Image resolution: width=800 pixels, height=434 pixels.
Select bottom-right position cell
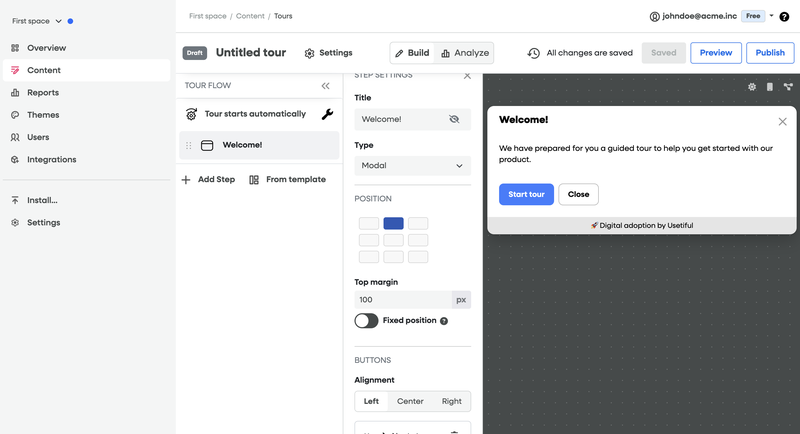418,257
